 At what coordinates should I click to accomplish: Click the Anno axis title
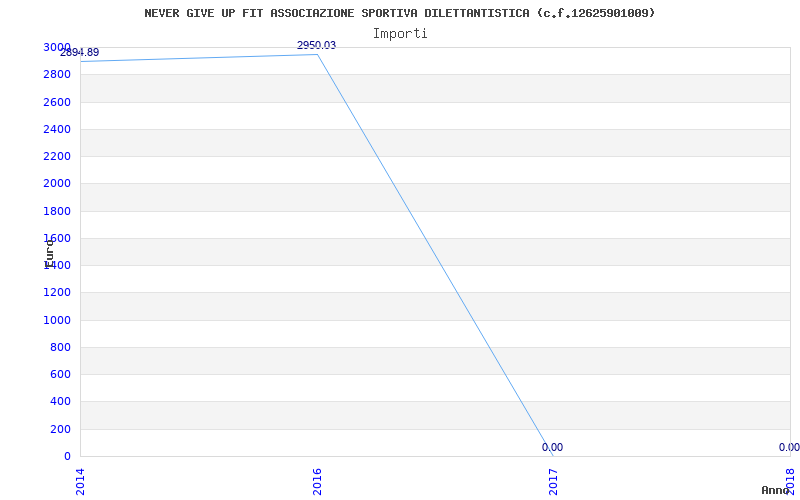(x=775, y=490)
